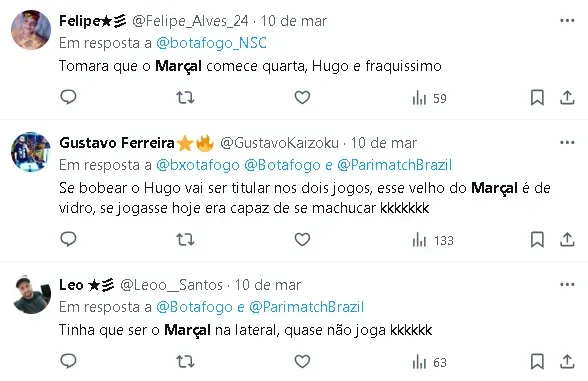Reply to Gustavo Ferreira's tweet
This screenshot has height=381, width=588.
pyautogui.click(x=68, y=239)
